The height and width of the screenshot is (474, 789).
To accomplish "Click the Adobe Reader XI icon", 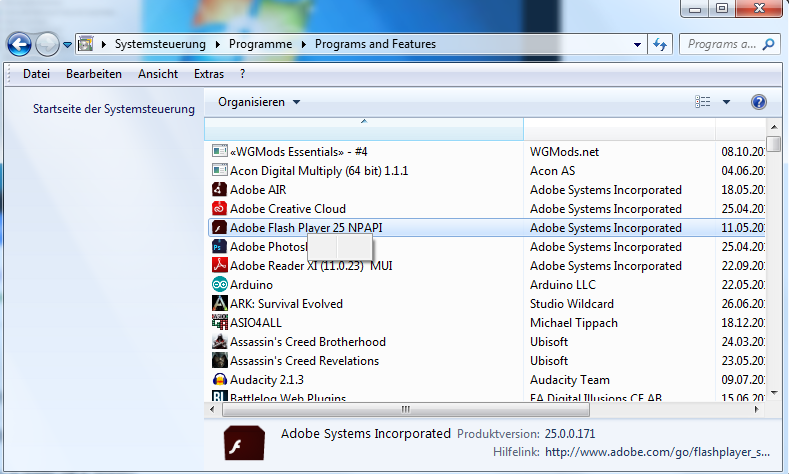I will 219,265.
